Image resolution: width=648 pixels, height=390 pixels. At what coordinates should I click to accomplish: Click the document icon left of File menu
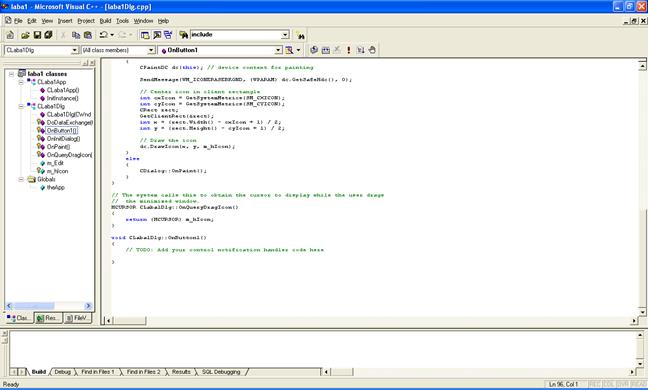8,20
